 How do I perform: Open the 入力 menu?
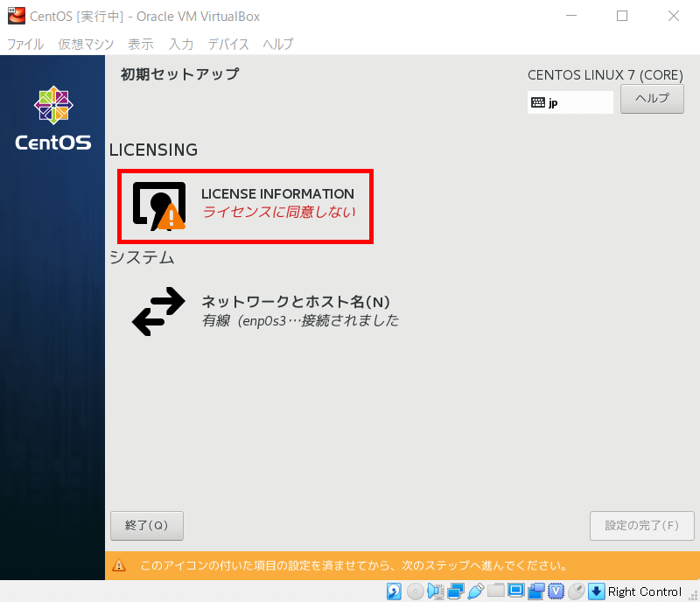click(181, 45)
